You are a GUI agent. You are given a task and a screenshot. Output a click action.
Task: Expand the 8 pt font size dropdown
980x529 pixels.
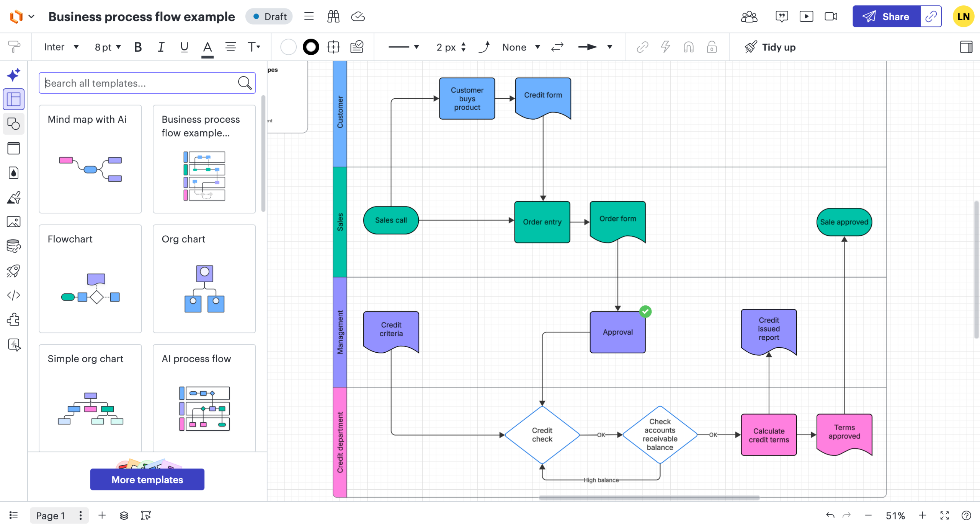(108, 47)
